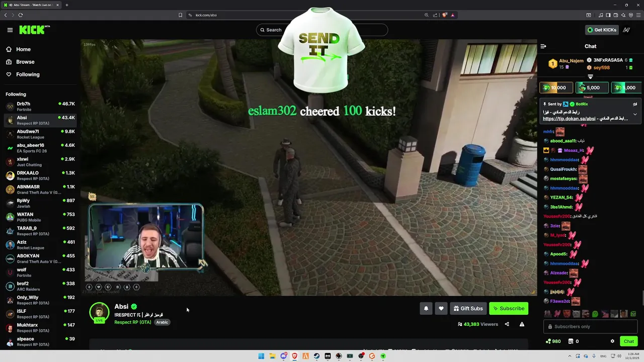Open brof2 ARC Raiders channel
The height and width of the screenshot is (362, 644).
pyautogui.click(x=40, y=286)
